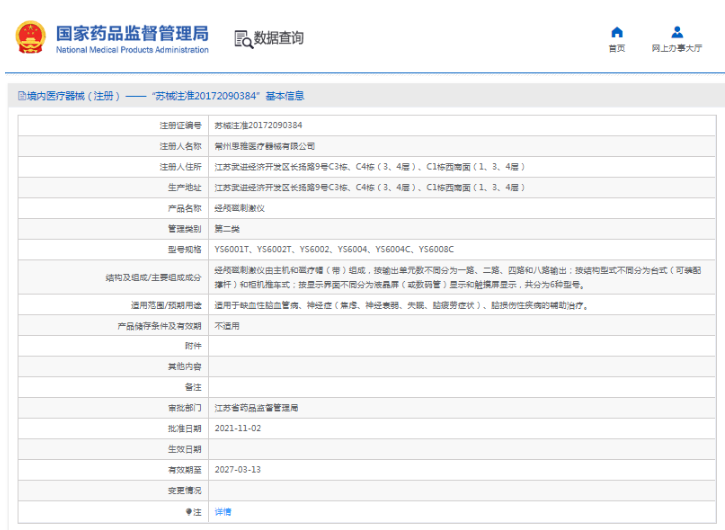Click the 附件 row label
The height and width of the screenshot is (530, 725).
point(193,346)
